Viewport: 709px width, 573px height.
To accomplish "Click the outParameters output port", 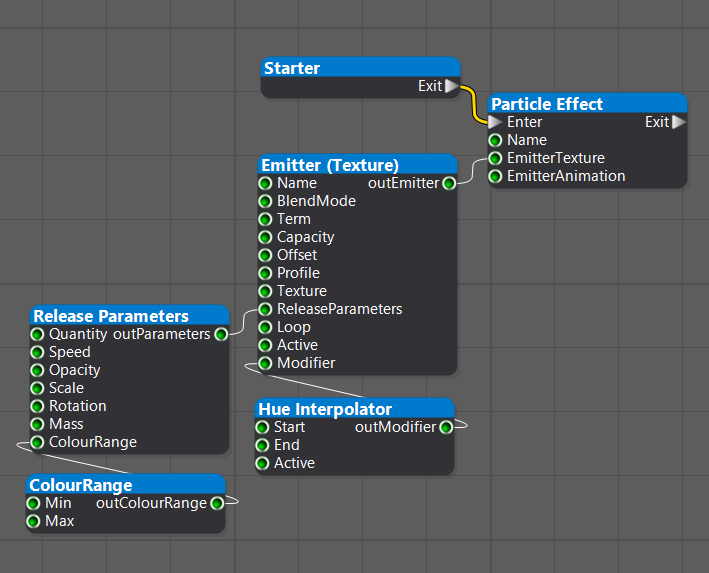I will [220, 334].
